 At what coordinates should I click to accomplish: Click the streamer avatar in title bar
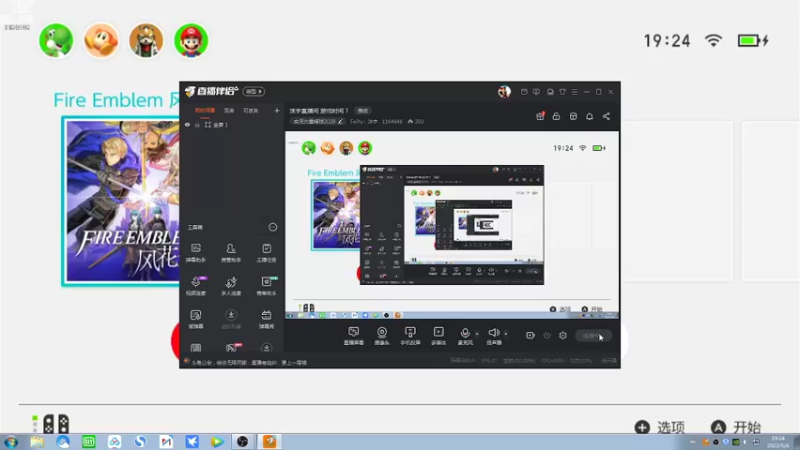click(x=504, y=91)
